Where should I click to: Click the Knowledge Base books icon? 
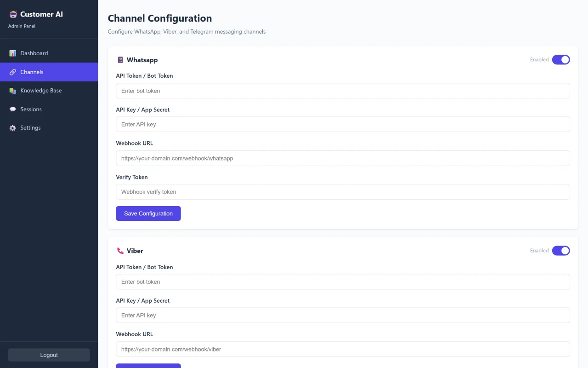[13, 91]
